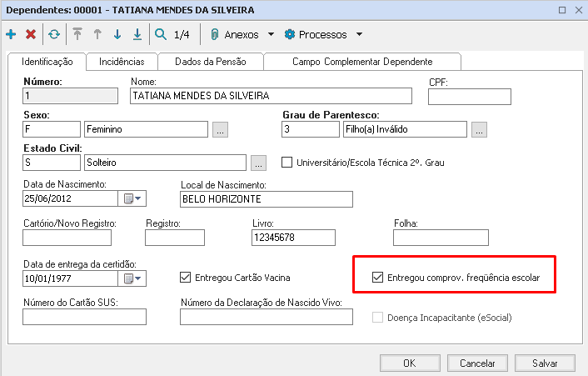Click Grau de Parentesco code field

coord(311,129)
